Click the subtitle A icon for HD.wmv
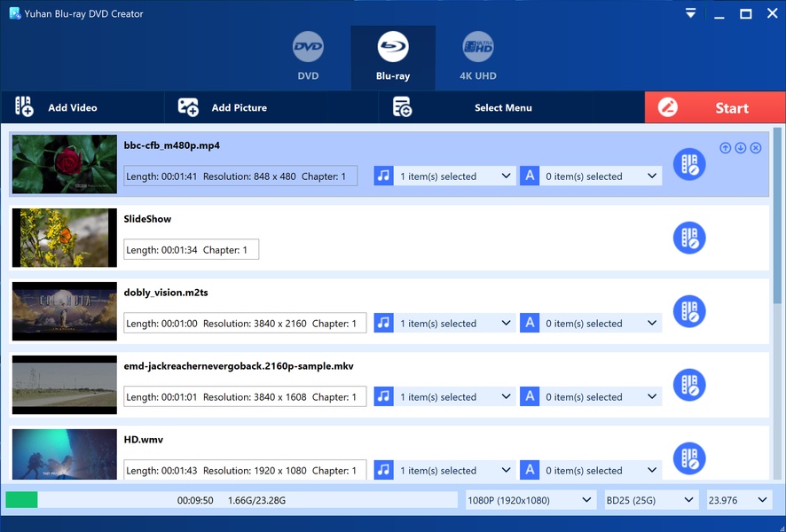The width and height of the screenshot is (786, 532). [x=530, y=470]
